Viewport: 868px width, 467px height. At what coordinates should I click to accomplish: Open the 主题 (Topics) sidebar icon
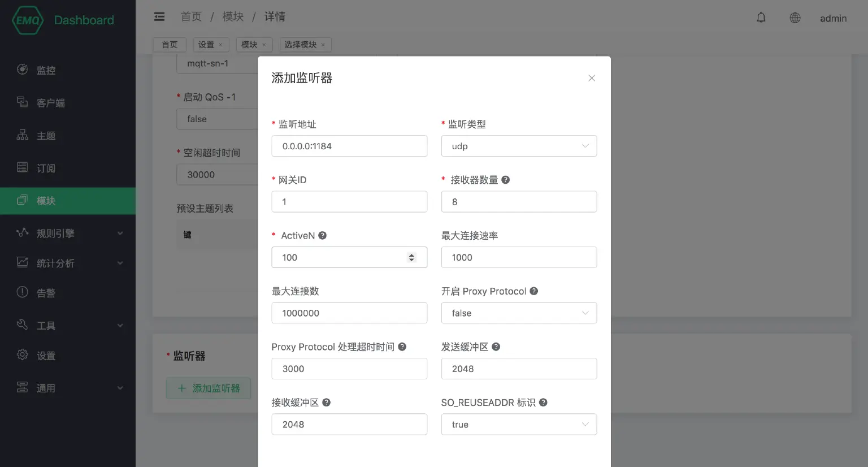[21, 136]
